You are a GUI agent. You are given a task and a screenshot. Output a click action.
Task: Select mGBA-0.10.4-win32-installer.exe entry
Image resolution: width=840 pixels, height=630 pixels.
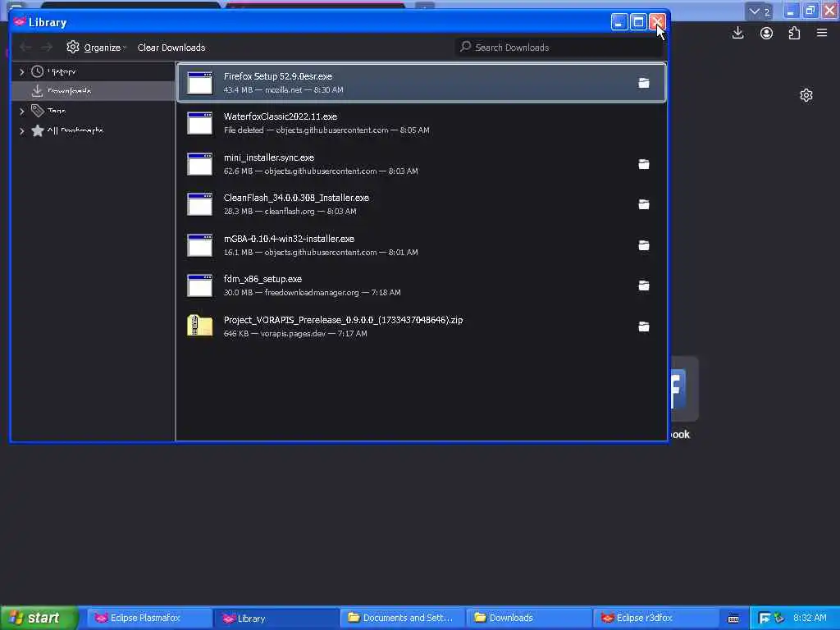click(x=422, y=244)
